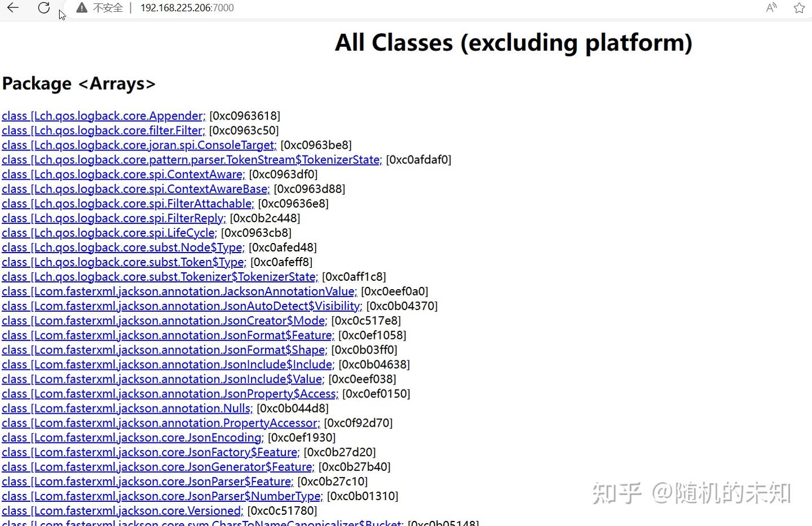Screen dimensions: 812x526
Task: Click the address bar showing 192.168.225.206:7000
Action: pyautogui.click(x=187, y=8)
